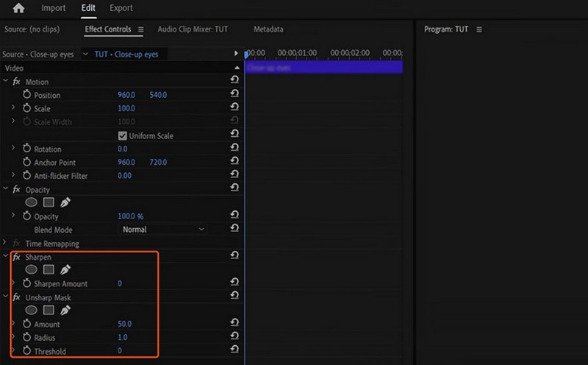Create ellipse mask under Opacity
The width and height of the screenshot is (588, 365).
tap(32, 202)
